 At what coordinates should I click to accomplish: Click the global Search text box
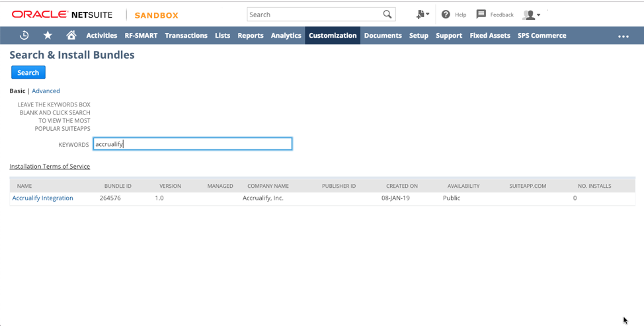314,15
